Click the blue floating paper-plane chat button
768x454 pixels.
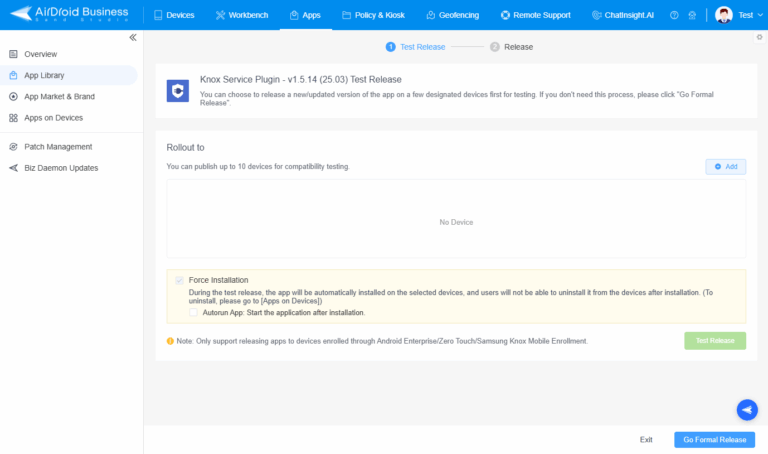[746, 409]
